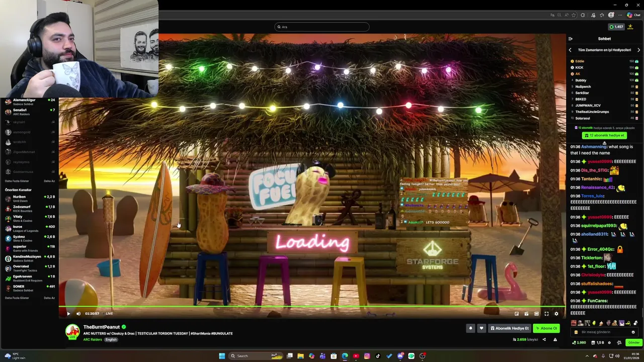Click username Ashmanning in chat

594,147
